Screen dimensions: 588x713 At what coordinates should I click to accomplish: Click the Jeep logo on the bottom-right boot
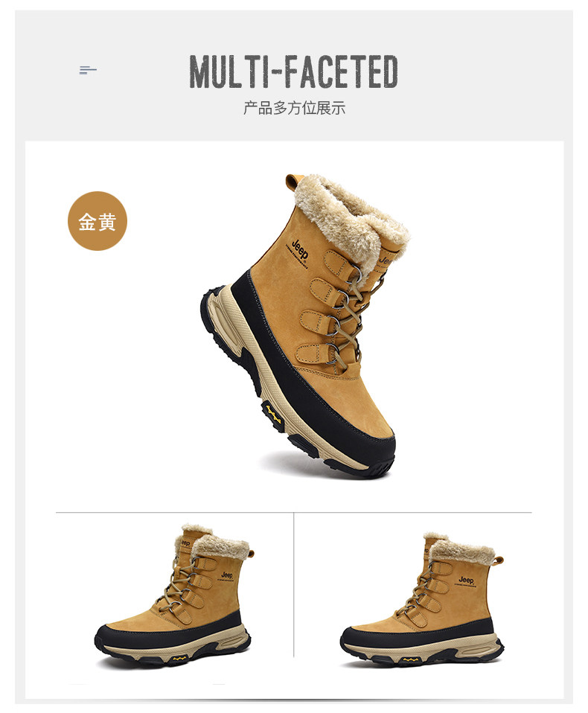click(466, 581)
